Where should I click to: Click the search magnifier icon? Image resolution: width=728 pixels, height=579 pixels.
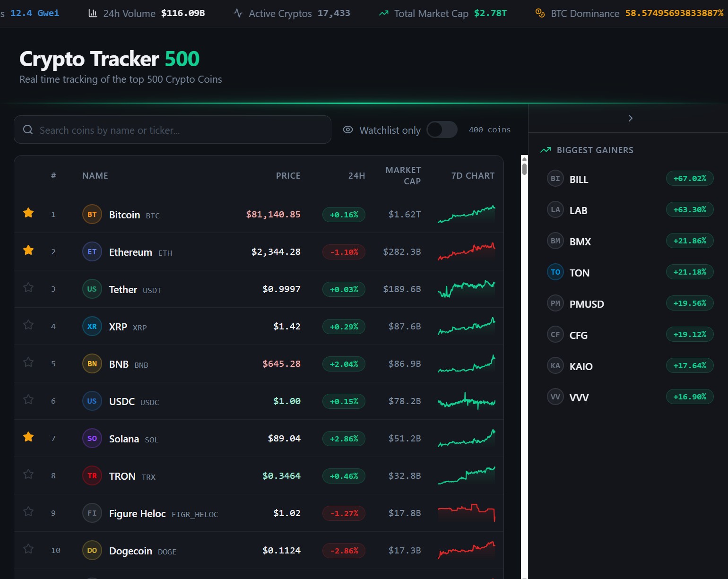point(28,130)
